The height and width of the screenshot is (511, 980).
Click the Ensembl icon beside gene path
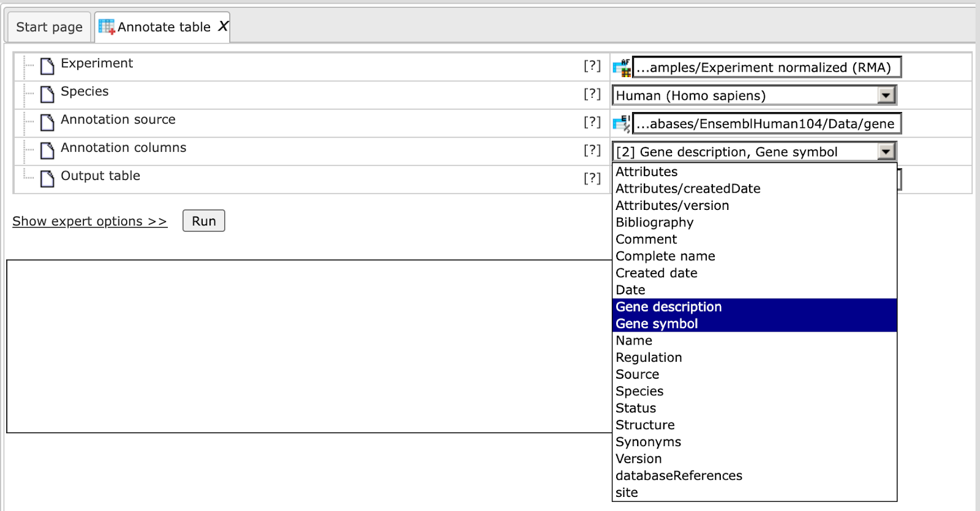[622, 124]
